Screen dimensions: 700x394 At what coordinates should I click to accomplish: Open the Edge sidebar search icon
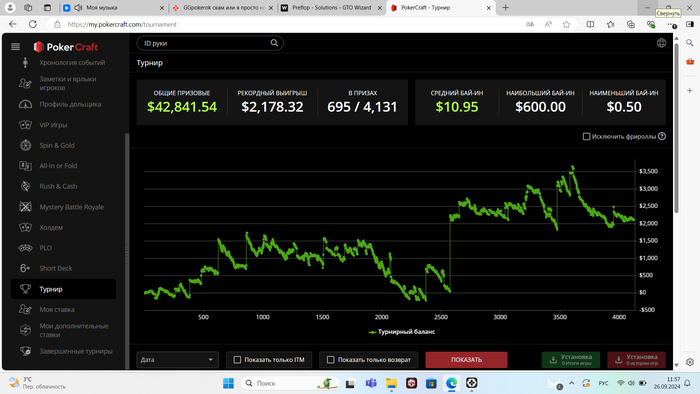[x=690, y=43]
